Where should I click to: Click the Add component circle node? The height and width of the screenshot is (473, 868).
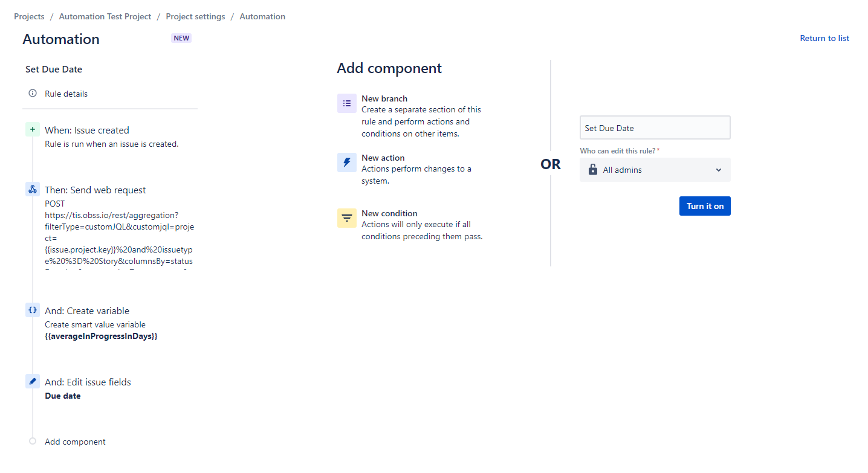click(x=33, y=442)
